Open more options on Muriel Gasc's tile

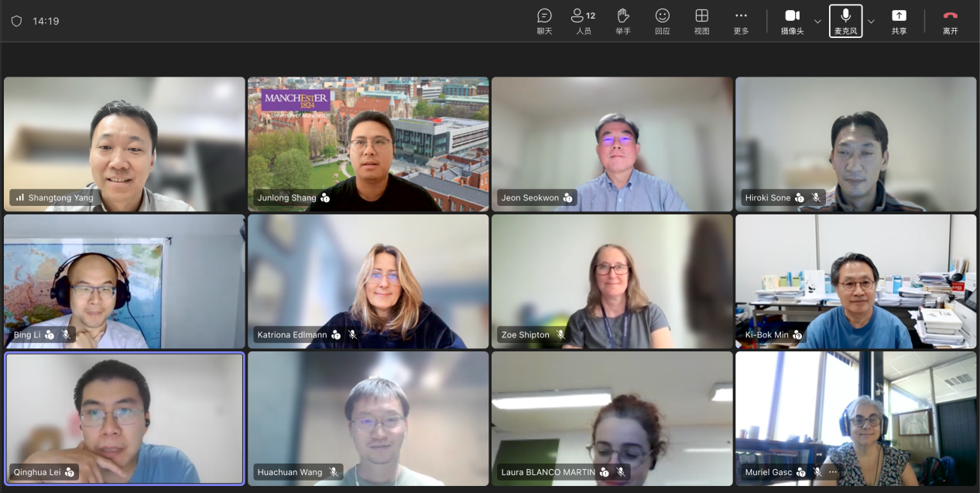click(833, 472)
